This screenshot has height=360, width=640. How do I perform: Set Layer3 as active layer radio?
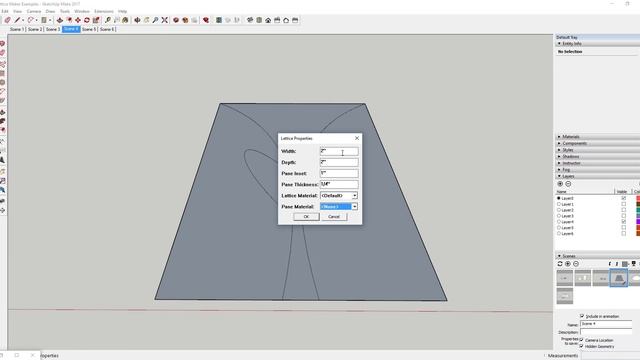[559, 216]
